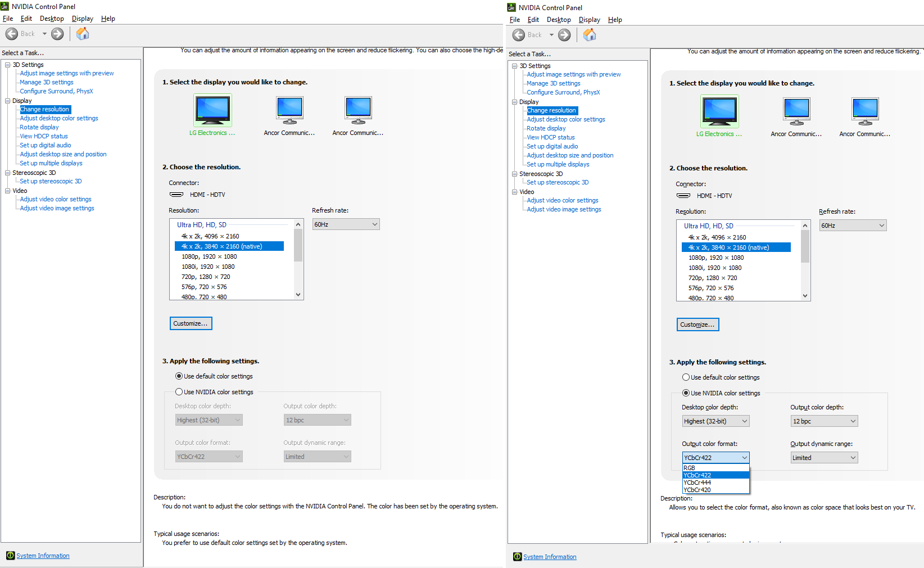Open System Information link in right window

(550, 557)
